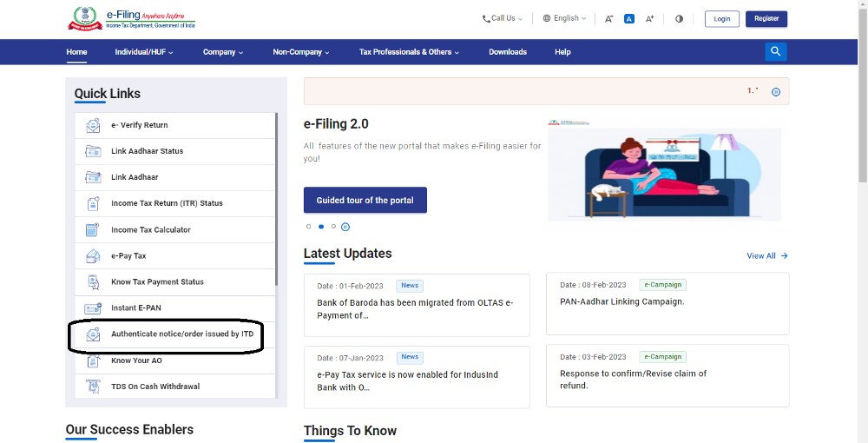
Task: Go to the Help menu item
Action: (562, 52)
